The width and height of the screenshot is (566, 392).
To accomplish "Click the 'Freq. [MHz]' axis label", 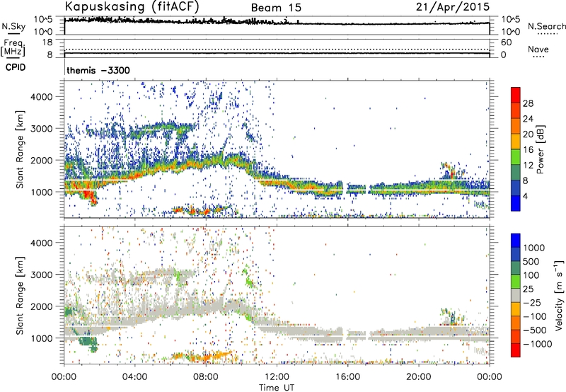I will click(x=13, y=47).
